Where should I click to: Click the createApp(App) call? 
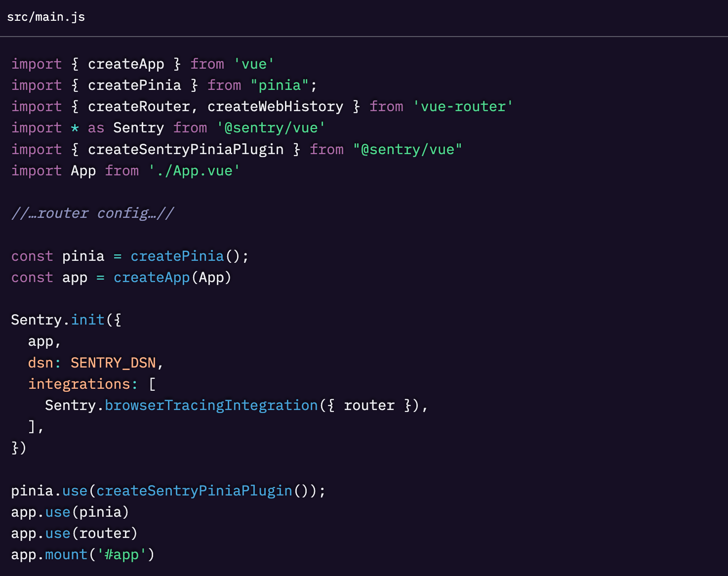(172, 278)
